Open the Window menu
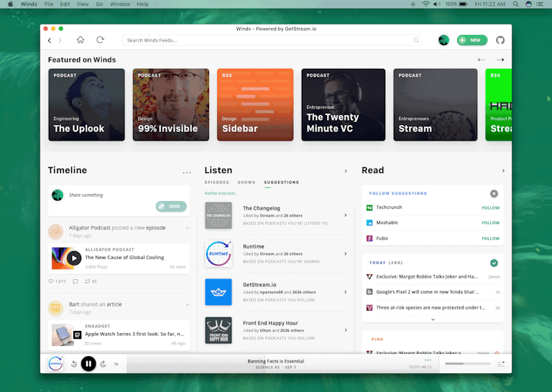This screenshot has height=392, width=552. (120, 4)
